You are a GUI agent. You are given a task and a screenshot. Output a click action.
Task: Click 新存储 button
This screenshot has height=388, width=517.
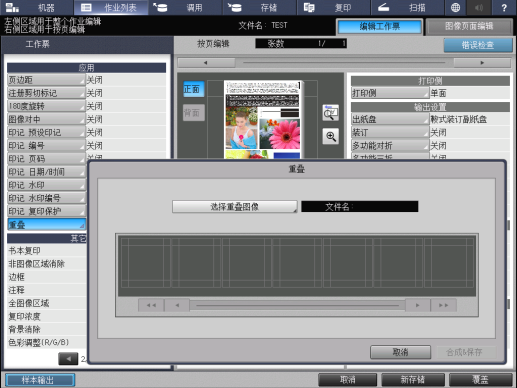tap(413, 380)
